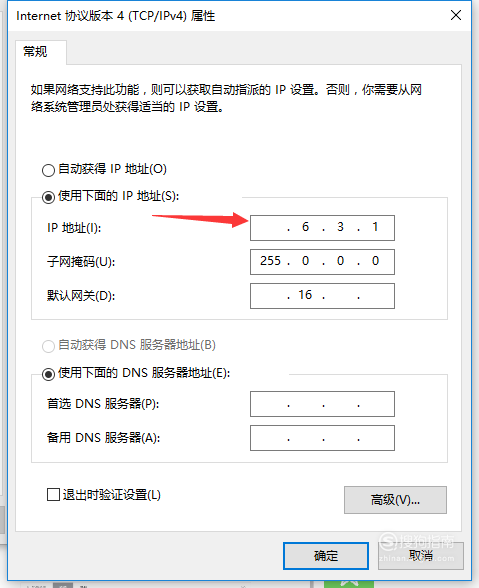Image resolution: width=479 pixels, height=588 pixels.
Task: Click the 16 octet in 默认网关 field
Action: tap(305, 296)
